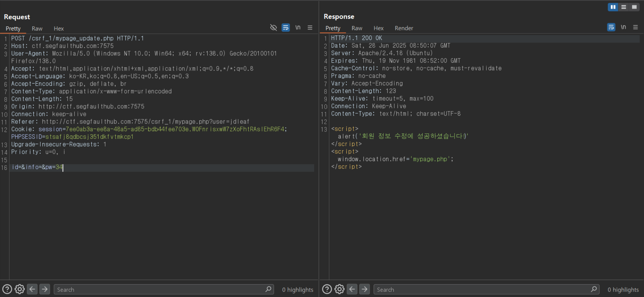
Task: Click magnifier icon in Request search box
Action: tap(268, 289)
